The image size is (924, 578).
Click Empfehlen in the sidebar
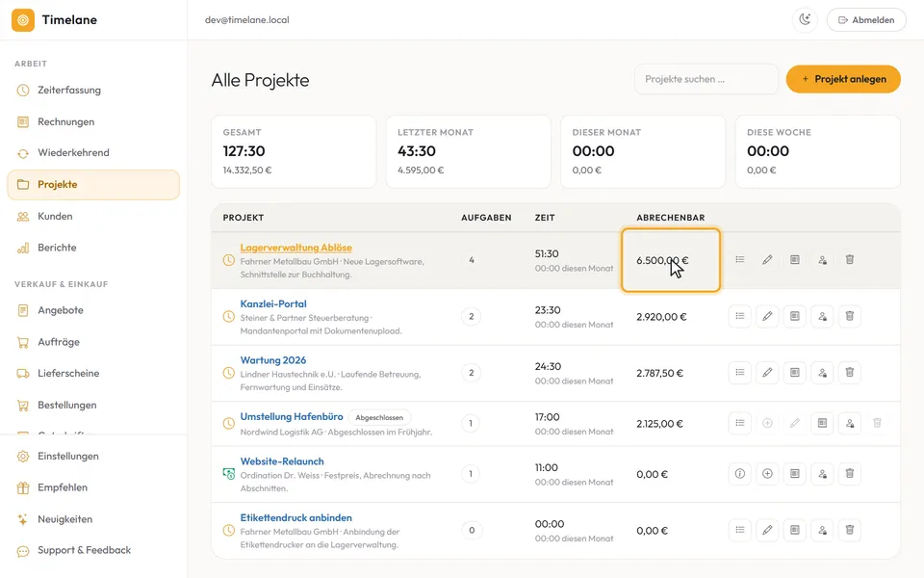[93, 487]
